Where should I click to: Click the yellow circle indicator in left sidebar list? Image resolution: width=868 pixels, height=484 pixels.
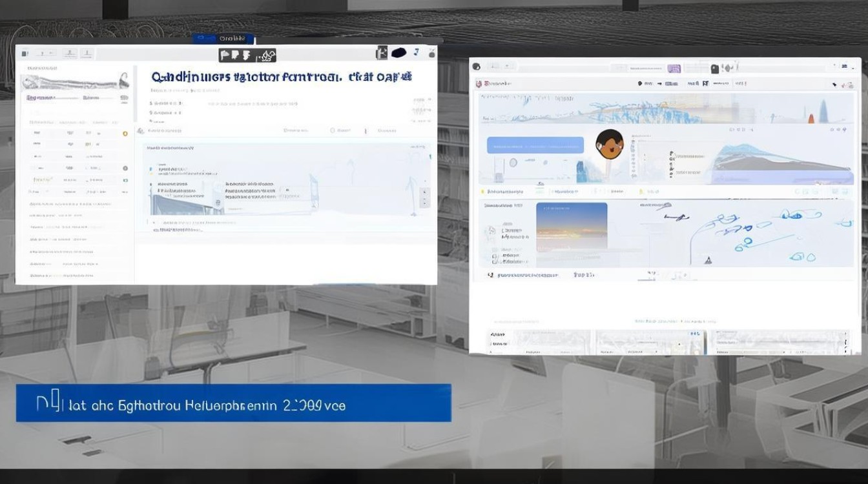pyautogui.click(x=125, y=133)
